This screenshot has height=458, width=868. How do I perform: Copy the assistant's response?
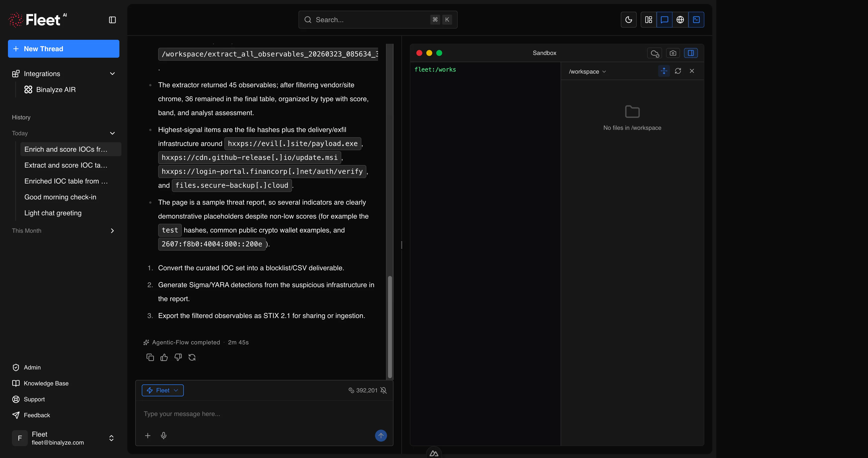tap(150, 357)
